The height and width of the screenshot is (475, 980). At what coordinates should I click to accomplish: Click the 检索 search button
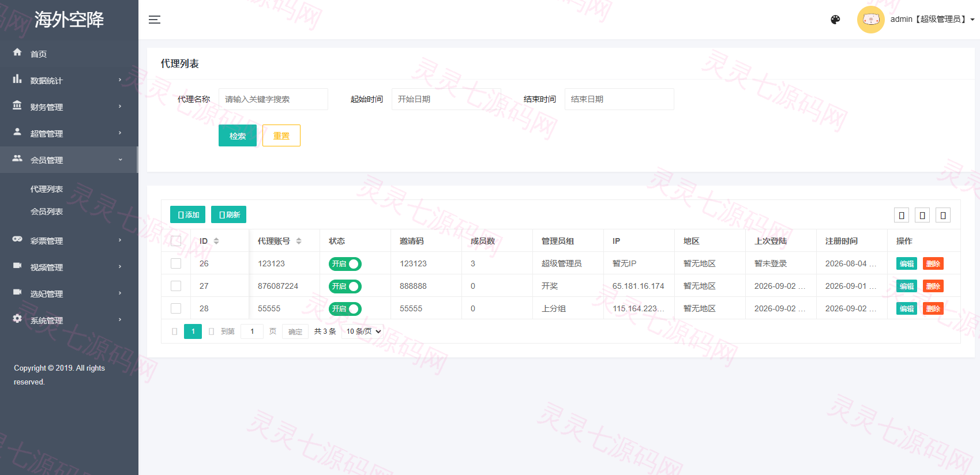(238, 135)
